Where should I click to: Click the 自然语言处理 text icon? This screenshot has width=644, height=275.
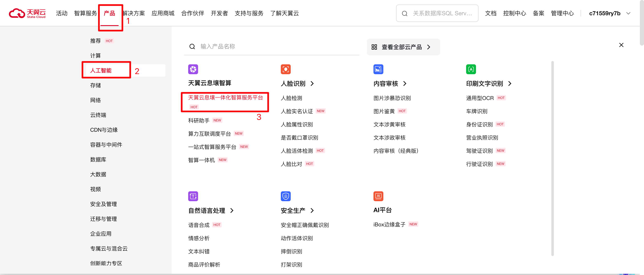point(193,196)
